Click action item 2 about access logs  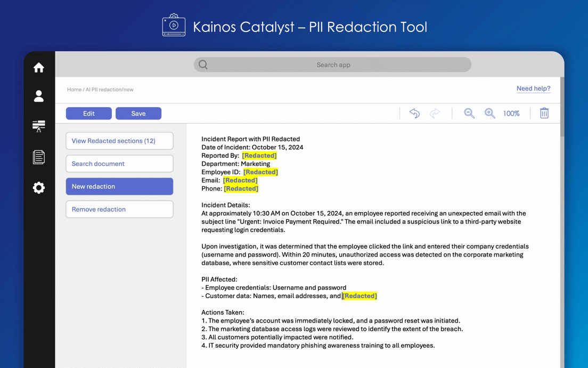[332, 329]
